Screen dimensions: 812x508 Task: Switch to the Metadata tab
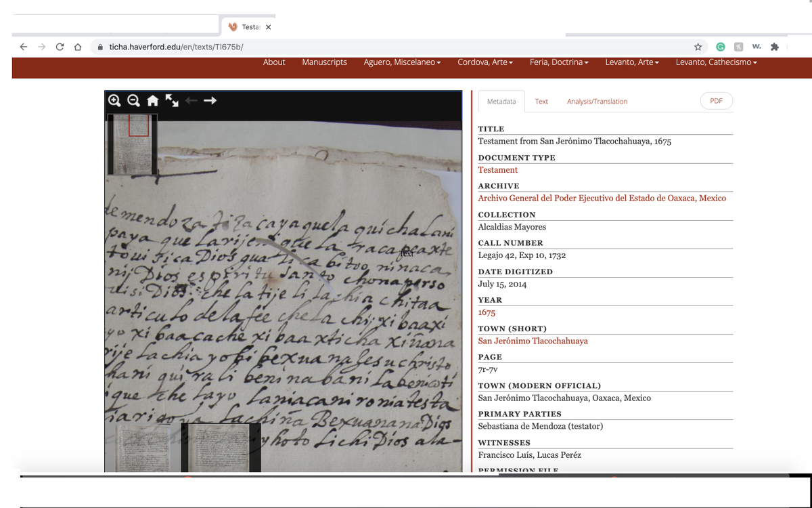click(x=501, y=102)
